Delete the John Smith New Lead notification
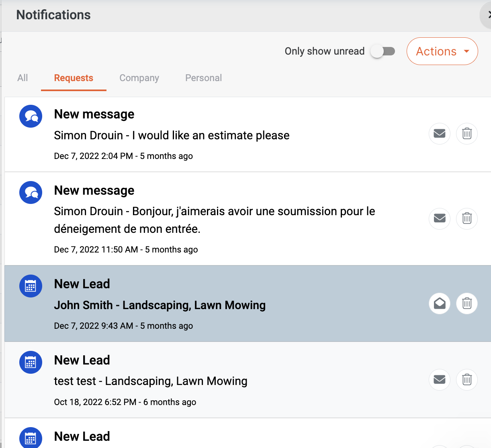The width and height of the screenshot is (491, 448). point(466,303)
